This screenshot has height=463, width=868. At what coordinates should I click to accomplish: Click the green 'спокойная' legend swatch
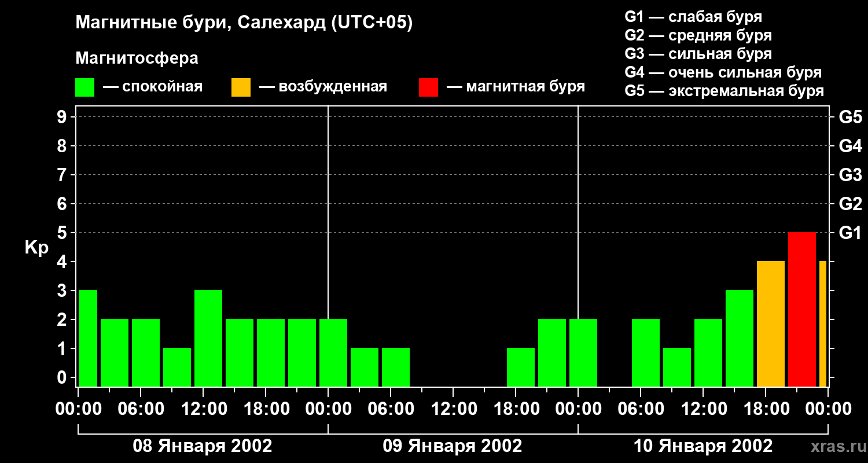[x=85, y=87]
